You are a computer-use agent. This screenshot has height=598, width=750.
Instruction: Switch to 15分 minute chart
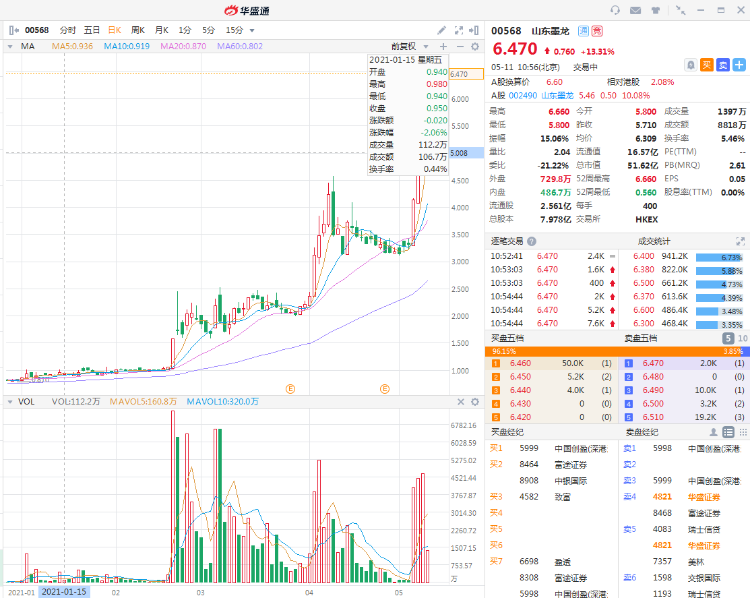point(234,30)
